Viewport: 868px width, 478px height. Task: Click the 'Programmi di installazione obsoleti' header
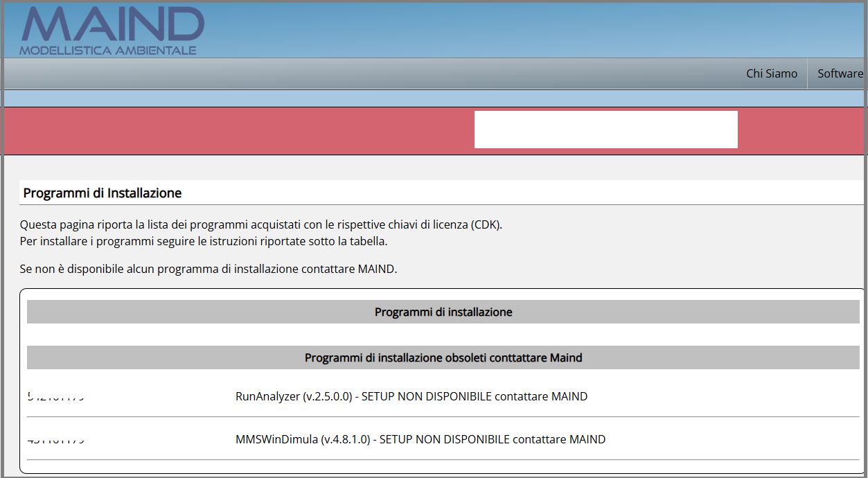tap(443, 357)
